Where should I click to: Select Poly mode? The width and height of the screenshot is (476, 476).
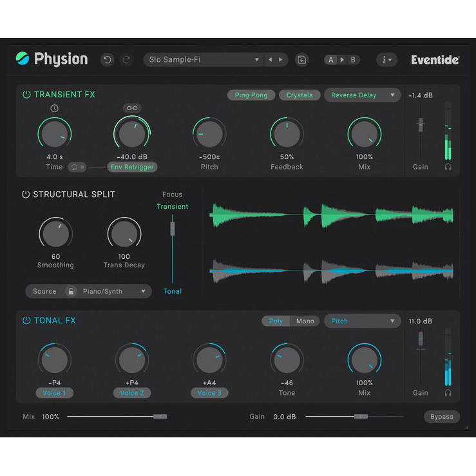tap(276, 321)
